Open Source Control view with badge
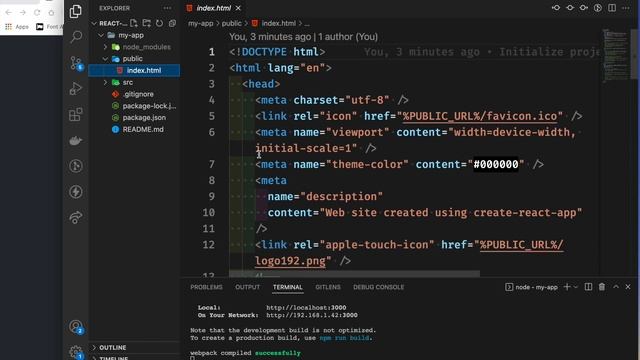640x360 pixels. (x=76, y=63)
